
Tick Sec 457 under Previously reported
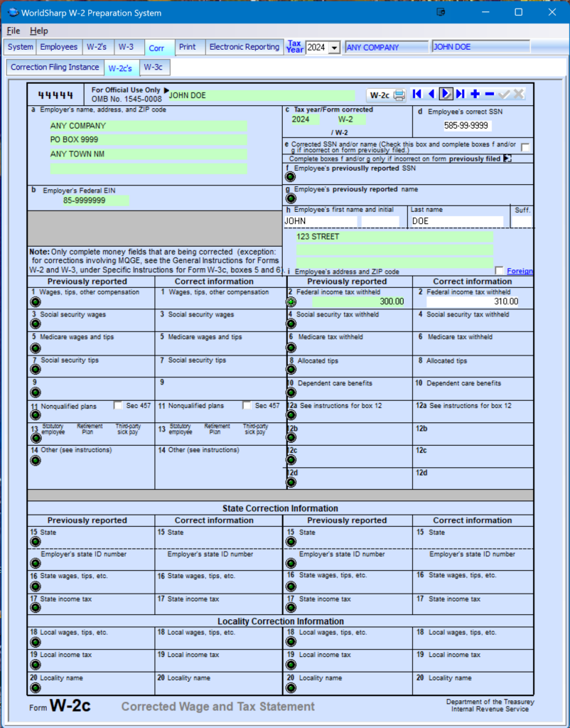(x=118, y=405)
